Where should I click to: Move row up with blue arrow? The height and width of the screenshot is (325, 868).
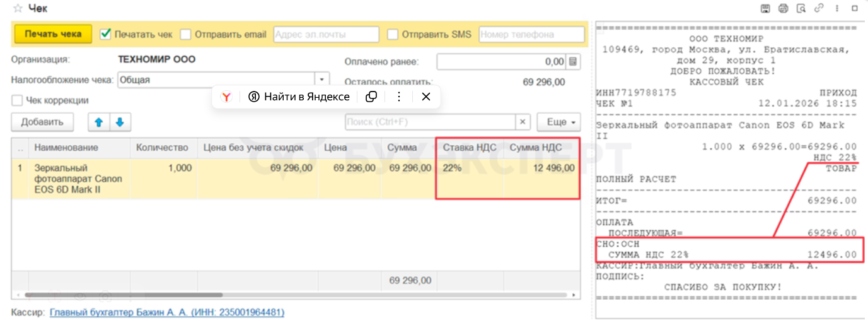pyautogui.click(x=98, y=122)
